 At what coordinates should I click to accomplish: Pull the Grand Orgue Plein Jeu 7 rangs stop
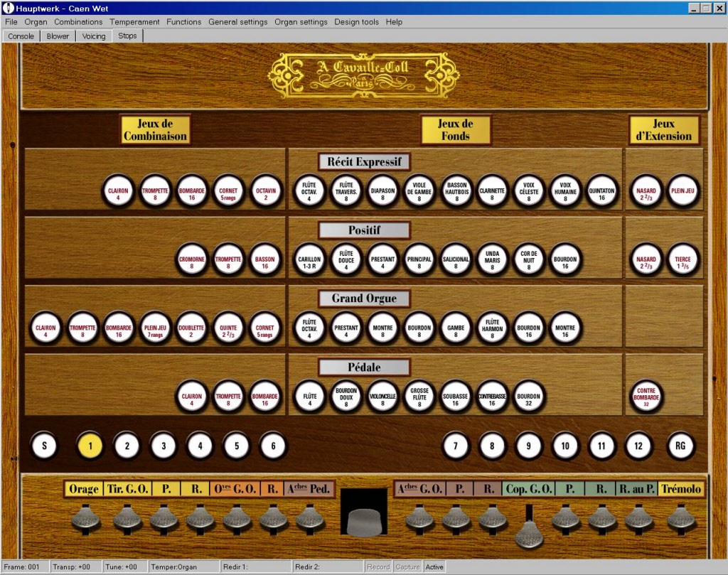coord(155,328)
